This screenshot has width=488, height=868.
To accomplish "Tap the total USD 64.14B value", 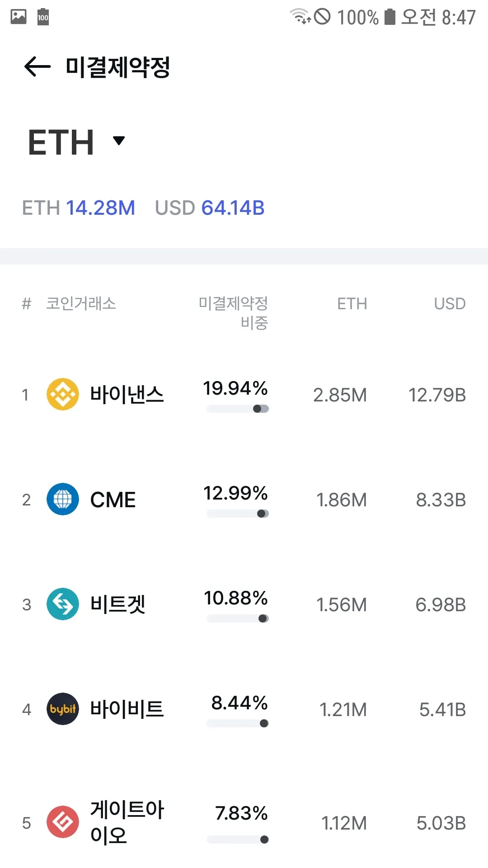I will 232,208.
